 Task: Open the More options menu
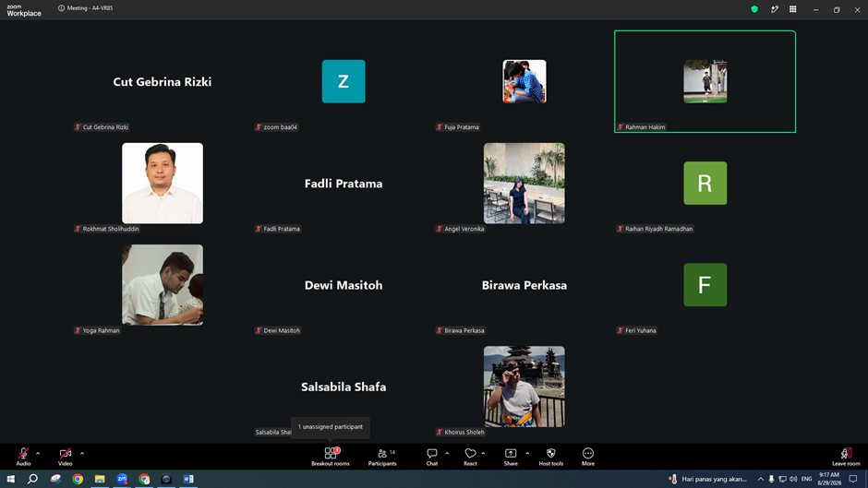588,457
